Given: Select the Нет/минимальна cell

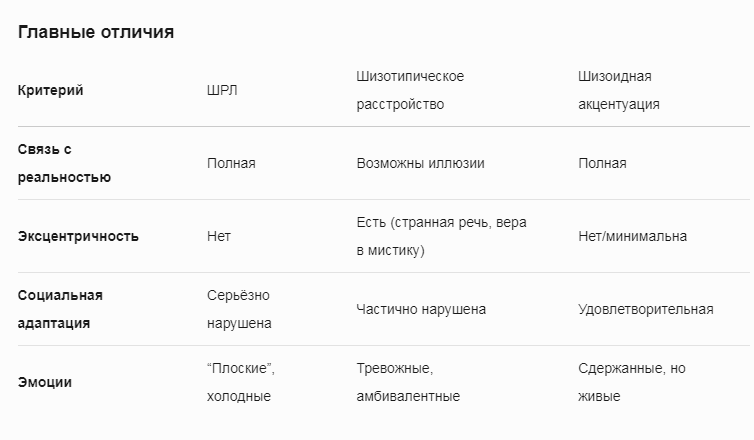Looking at the screenshot, I should (632, 237).
